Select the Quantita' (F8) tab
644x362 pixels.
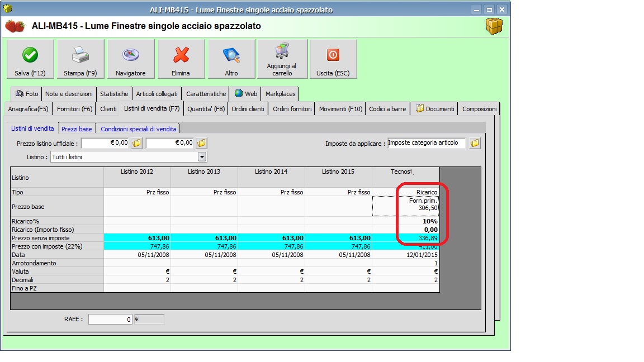(x=206, y=109)
